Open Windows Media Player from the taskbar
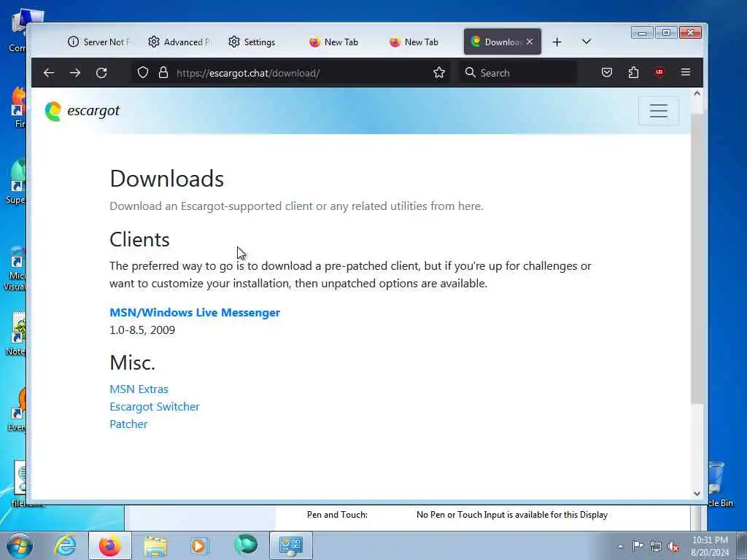This screenshot has width=747, height=560. (x=199, y=545)
